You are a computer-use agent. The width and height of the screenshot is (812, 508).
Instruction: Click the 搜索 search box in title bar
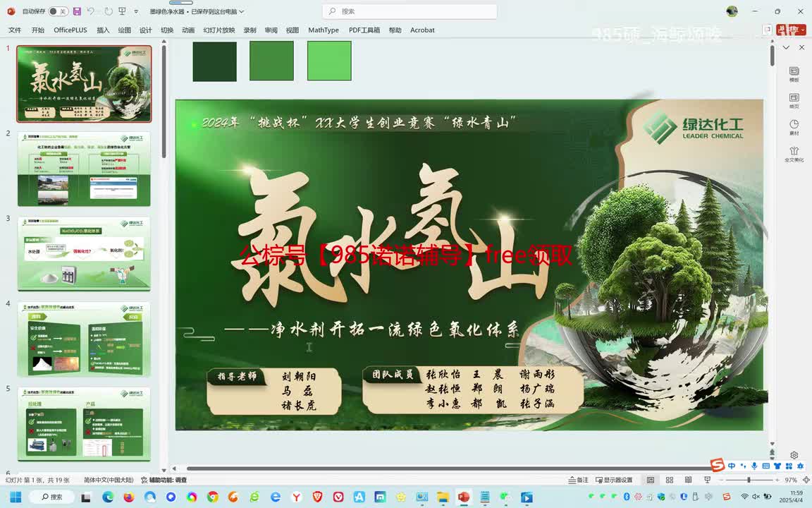[x=409, y=11]
